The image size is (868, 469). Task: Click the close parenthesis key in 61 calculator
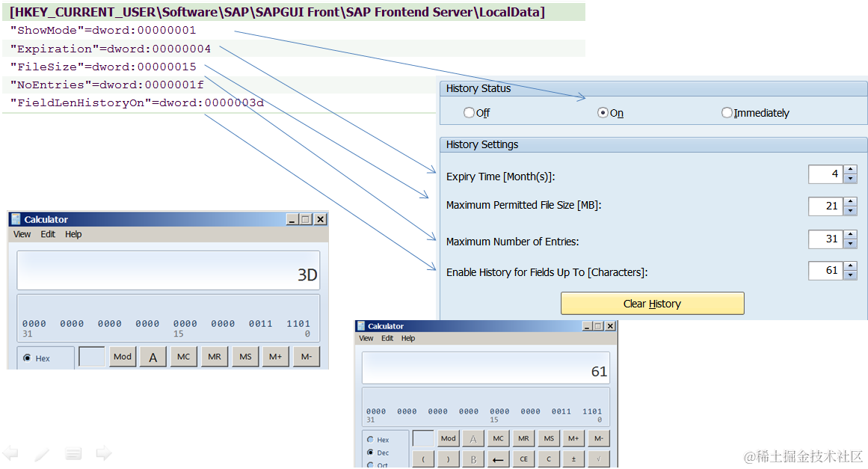point(449,459)
